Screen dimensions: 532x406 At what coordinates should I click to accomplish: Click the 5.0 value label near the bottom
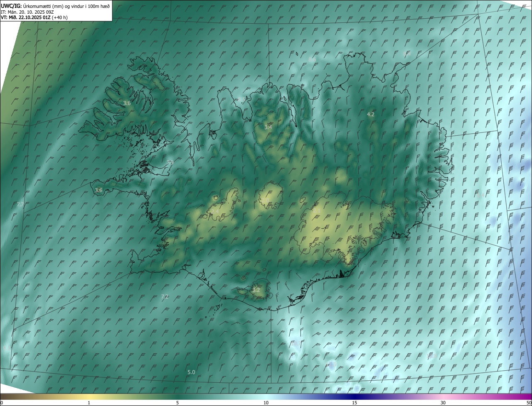191,372
